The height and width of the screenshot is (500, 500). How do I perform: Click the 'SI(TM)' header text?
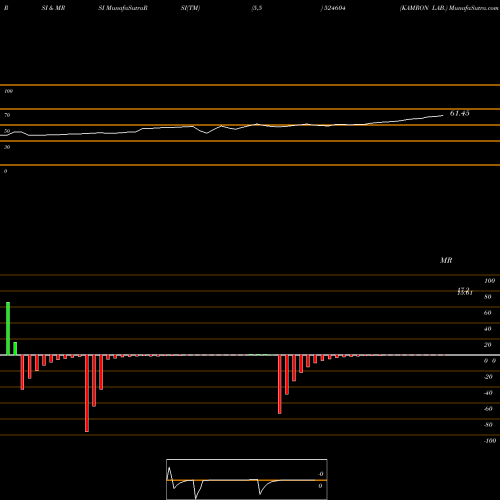[190, 8]
